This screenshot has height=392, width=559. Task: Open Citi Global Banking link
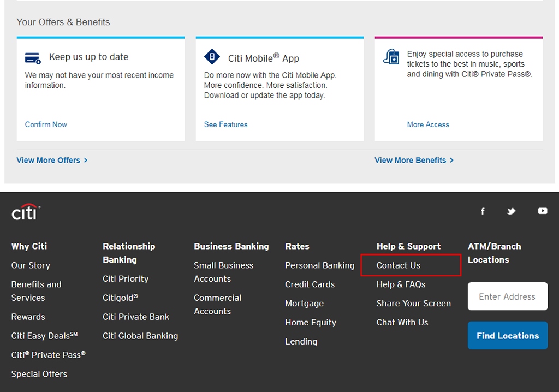[x=140, y=336]
